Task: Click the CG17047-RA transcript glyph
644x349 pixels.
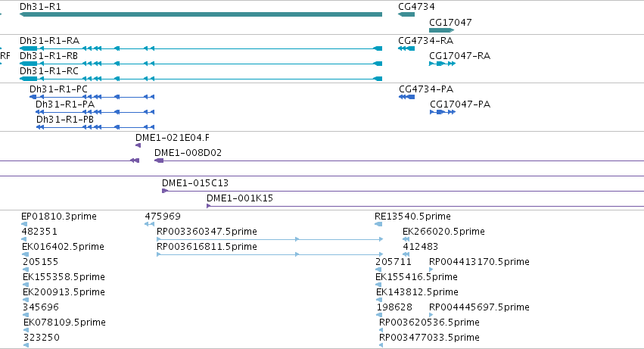Action: [x=443, y=64]
